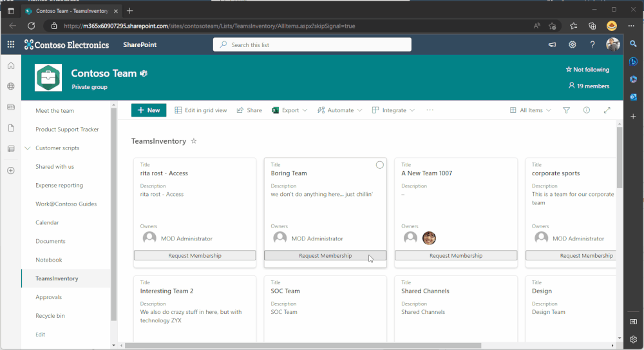Open the All Items view dropdown
The height and width of the screenshot is (350, 644).
click(x=531, y=110)
